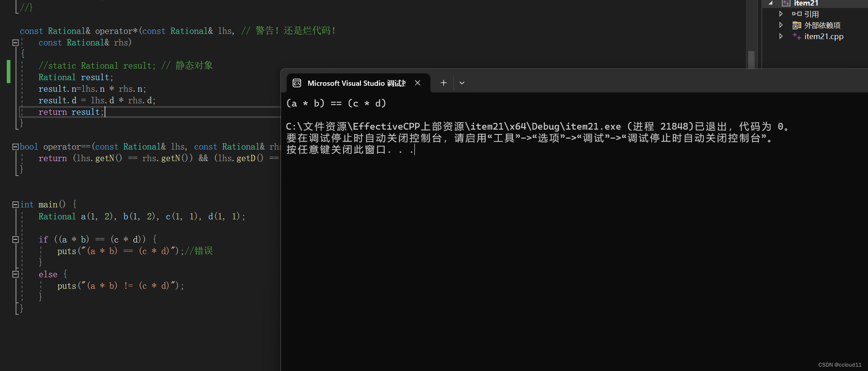Close the Microsoft Visual Studio debug tab

[418, 83]
